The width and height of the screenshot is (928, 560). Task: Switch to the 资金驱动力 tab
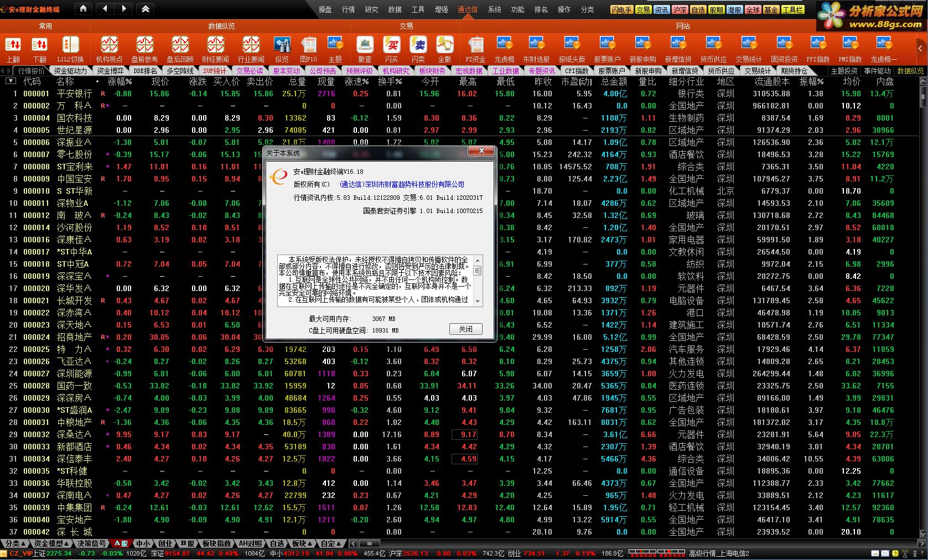[70, 71]
